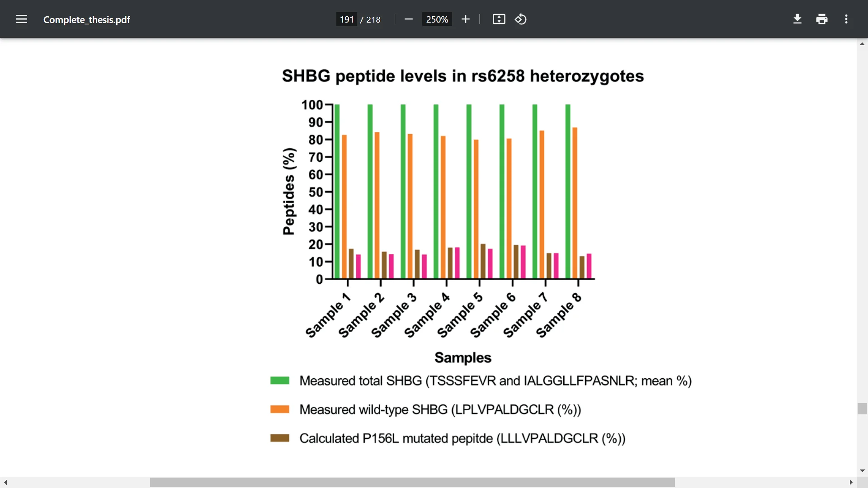868x488 pixels.
Task: Click the orange bar of Sample 8
Action: click(x=575, y=203)
